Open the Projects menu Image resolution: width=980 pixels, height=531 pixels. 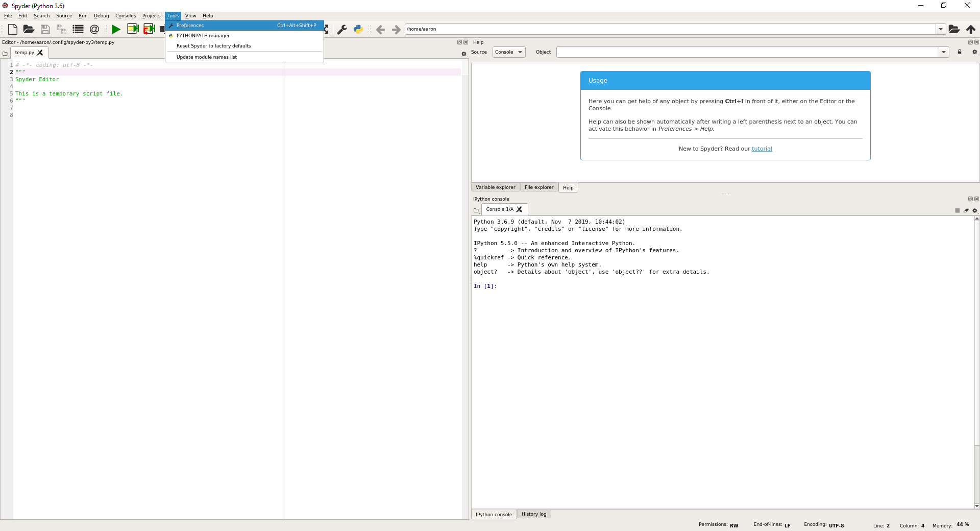tap(152, 16)
